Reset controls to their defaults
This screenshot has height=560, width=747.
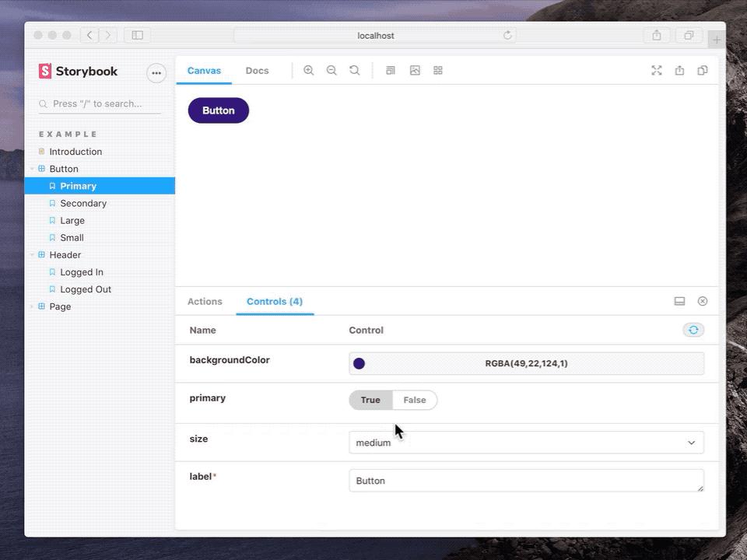point(693,330)
